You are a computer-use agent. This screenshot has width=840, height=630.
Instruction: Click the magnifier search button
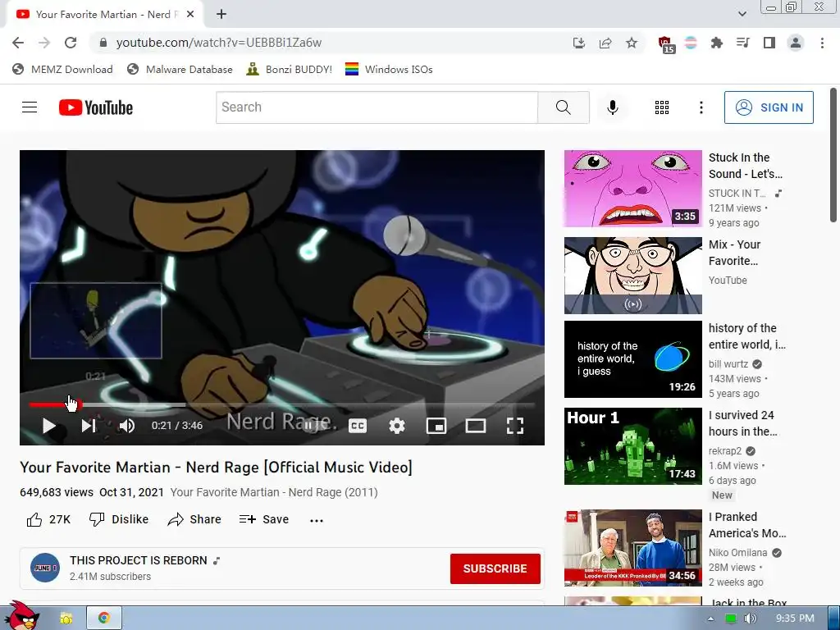point(563,107)
